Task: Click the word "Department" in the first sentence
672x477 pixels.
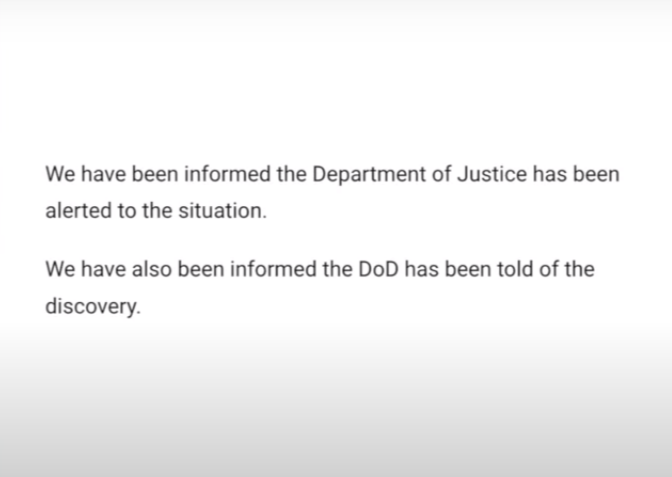Action: coord(369,175)
